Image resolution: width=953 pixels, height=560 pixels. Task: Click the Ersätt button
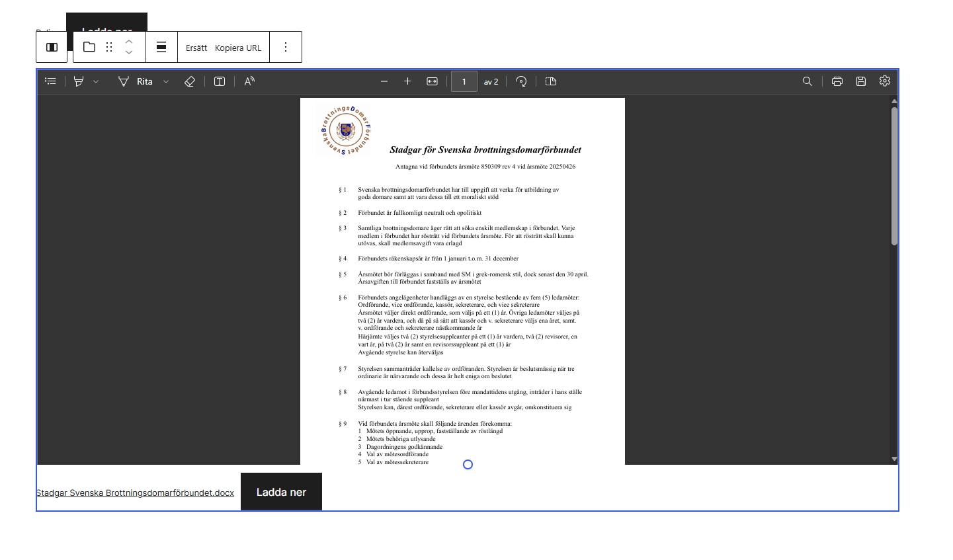(x=196, y=48)
